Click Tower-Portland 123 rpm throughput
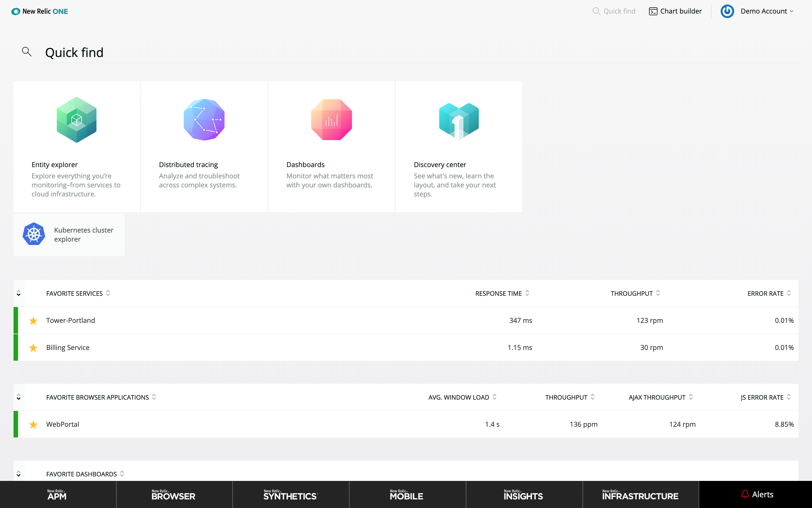The image size is (812, 508). pyautogui.click(x=650, y=321)
